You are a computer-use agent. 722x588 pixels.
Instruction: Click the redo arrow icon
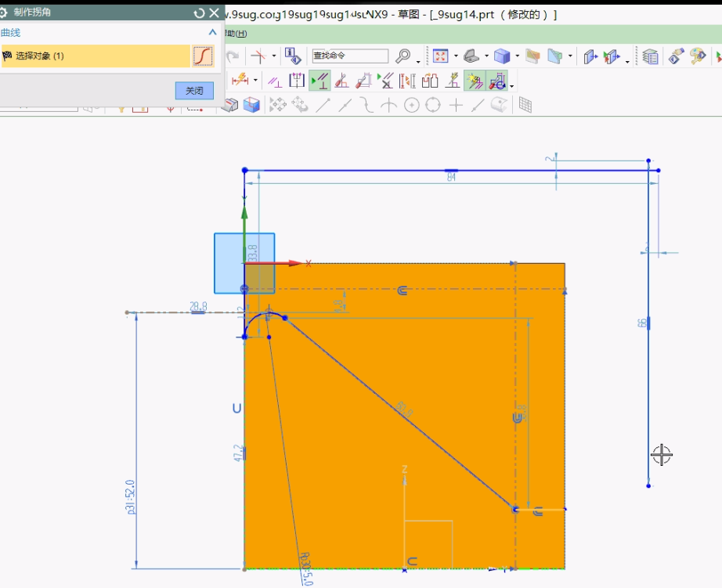[233, 56]
